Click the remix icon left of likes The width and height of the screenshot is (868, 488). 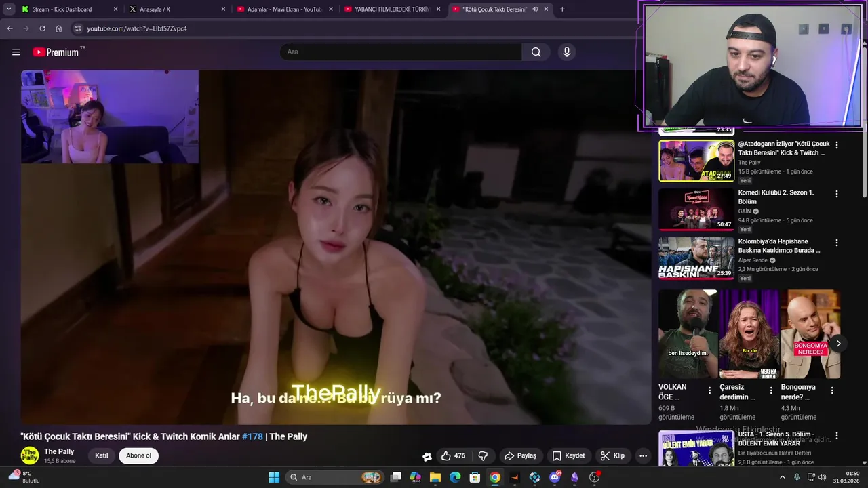(427, 456)
